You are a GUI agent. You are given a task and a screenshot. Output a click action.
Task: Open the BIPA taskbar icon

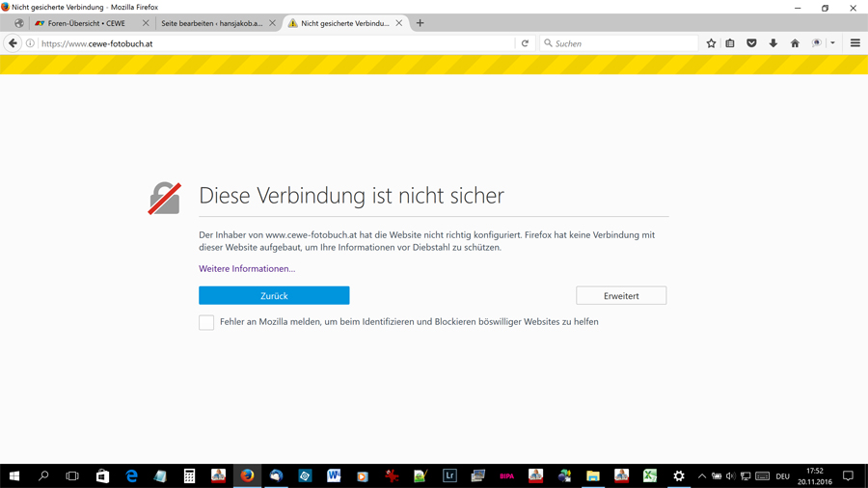(x=506, y=475)
